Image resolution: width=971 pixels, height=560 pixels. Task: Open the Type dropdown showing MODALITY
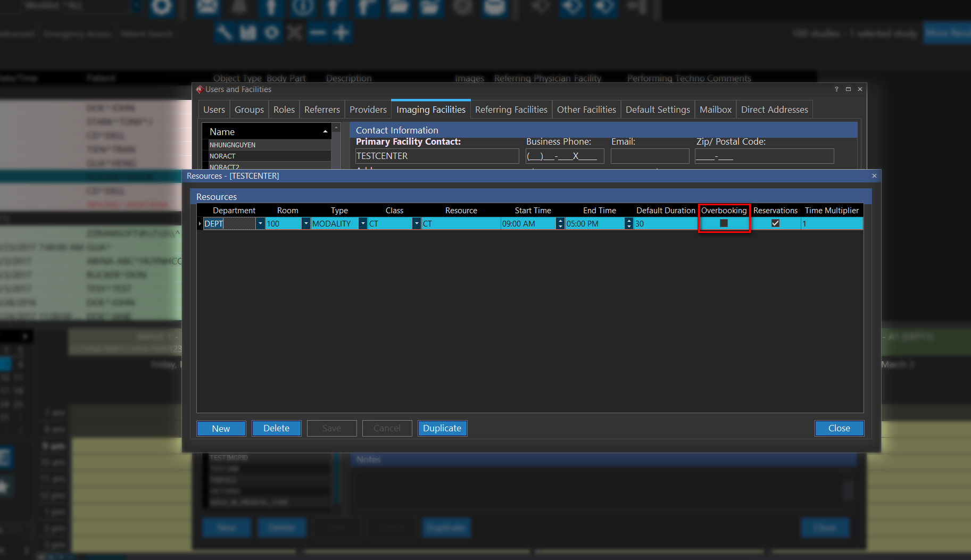click(363, 224)
